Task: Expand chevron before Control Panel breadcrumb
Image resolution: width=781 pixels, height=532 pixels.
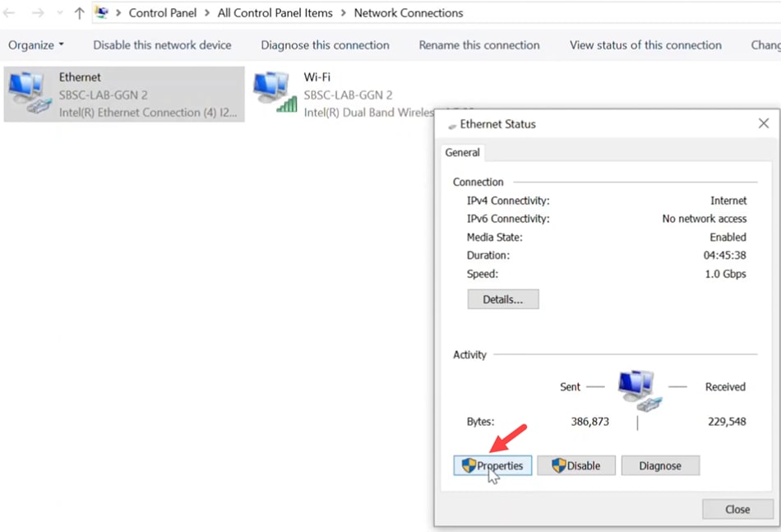Action: click(x=118, y=12)
